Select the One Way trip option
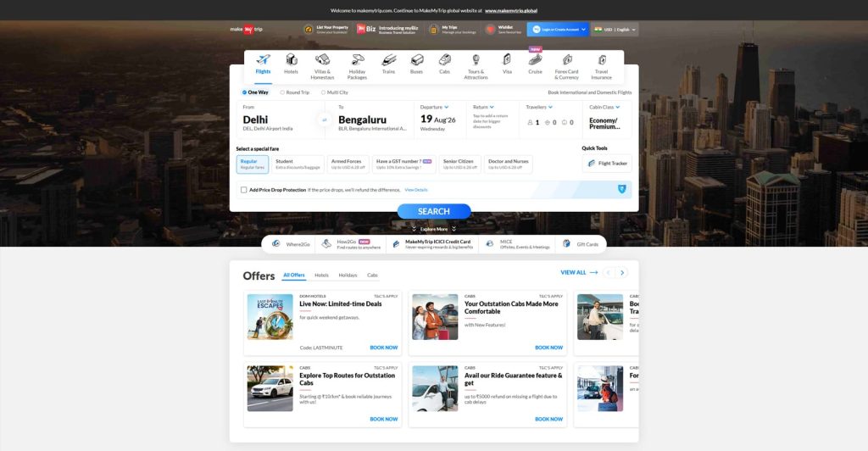868x451 pixels. coord(255,92)
